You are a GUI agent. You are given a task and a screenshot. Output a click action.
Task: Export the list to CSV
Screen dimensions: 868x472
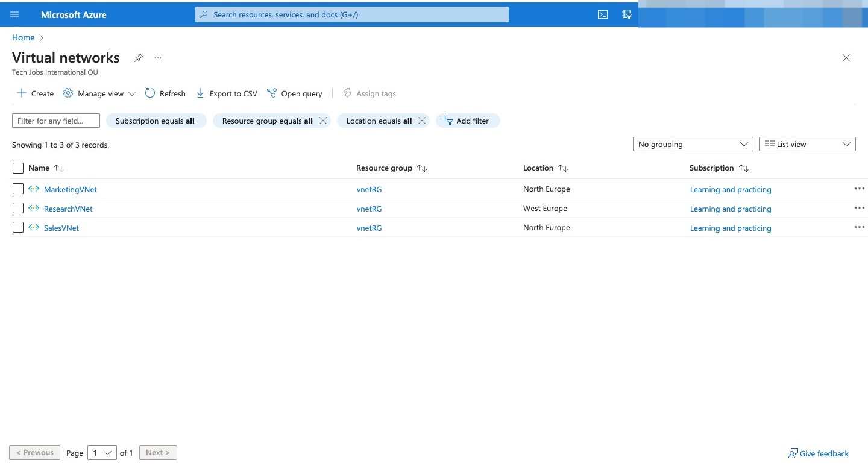pyautogui.click(x=227, y=93)
